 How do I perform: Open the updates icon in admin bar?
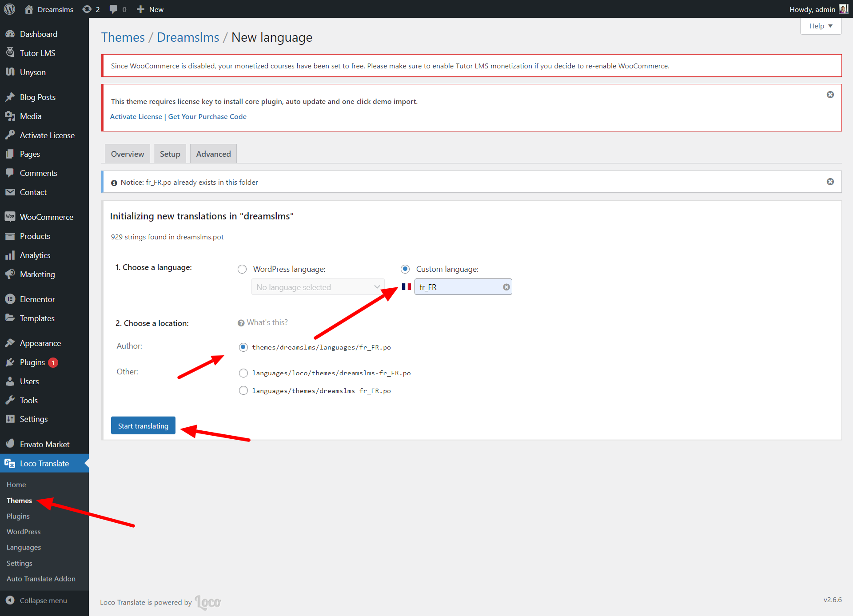[x=88, y=9]
